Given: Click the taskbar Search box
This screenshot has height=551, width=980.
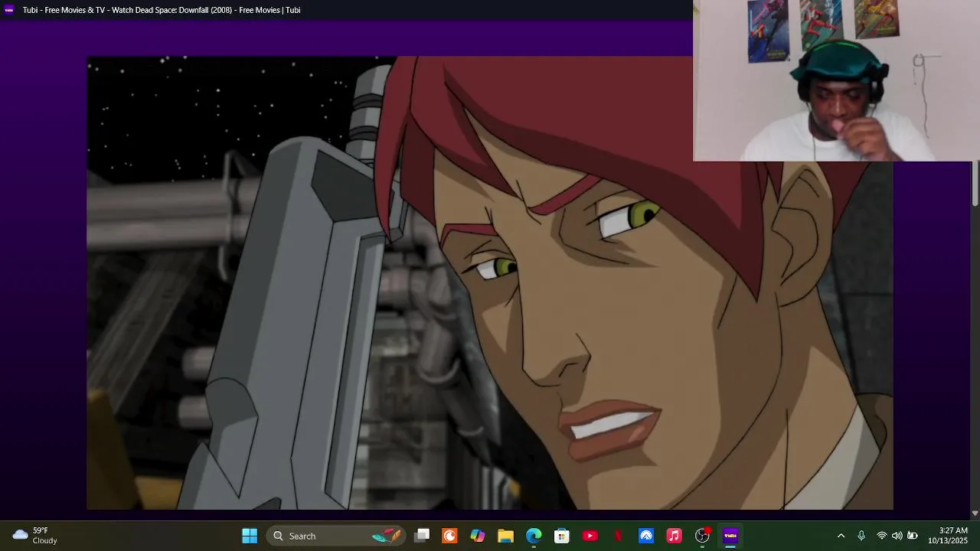Looking at the screenshot, I should [x=337, y=536].
